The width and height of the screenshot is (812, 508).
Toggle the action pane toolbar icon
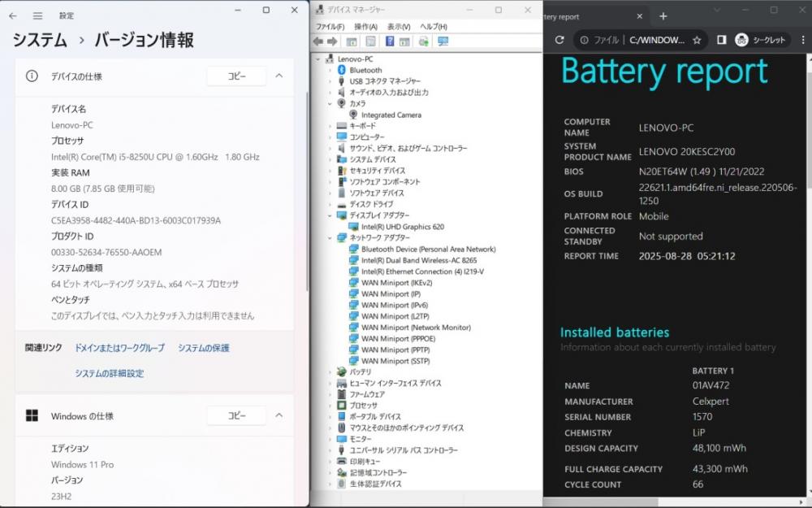coord(404,41)
